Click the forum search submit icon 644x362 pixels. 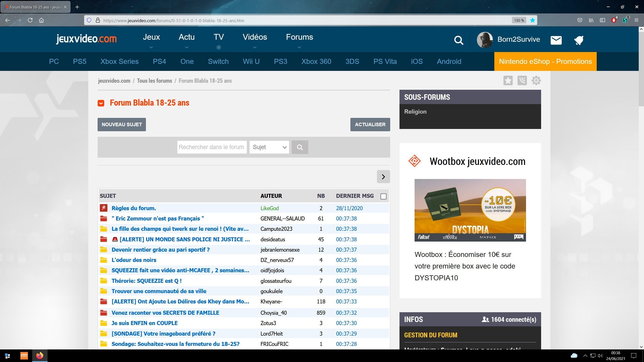[300, 147]
